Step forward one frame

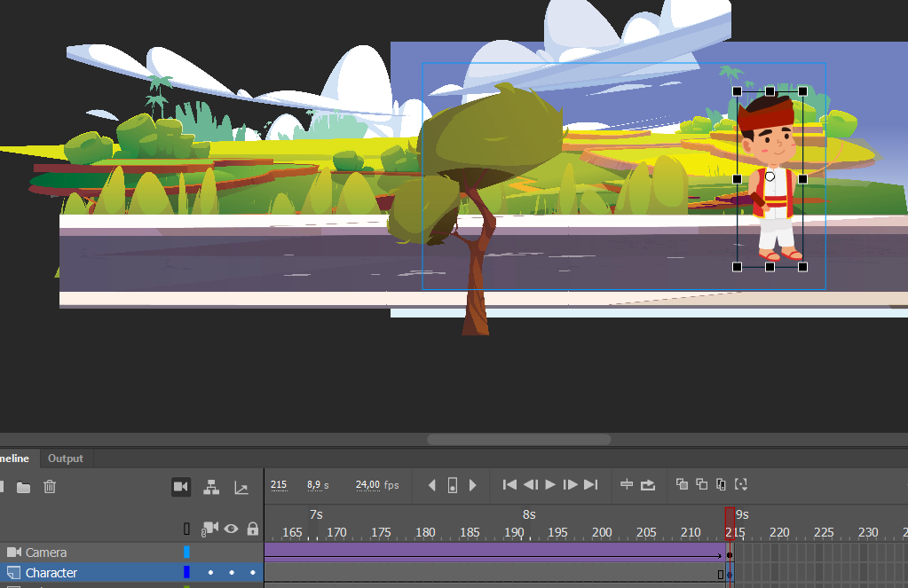click(571, 485)
